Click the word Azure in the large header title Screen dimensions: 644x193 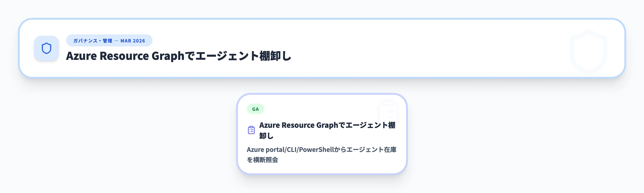pos(81,56)
